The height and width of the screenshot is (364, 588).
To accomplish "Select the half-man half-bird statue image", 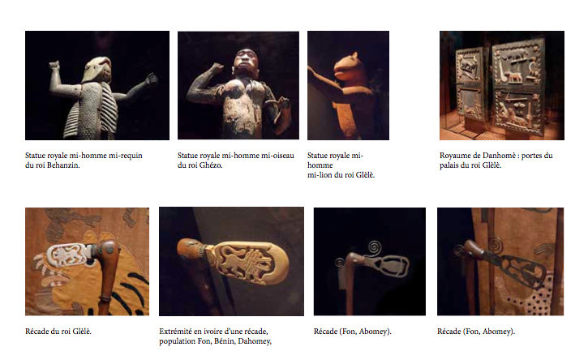I will pyautogui.click(x=238, y=85).
